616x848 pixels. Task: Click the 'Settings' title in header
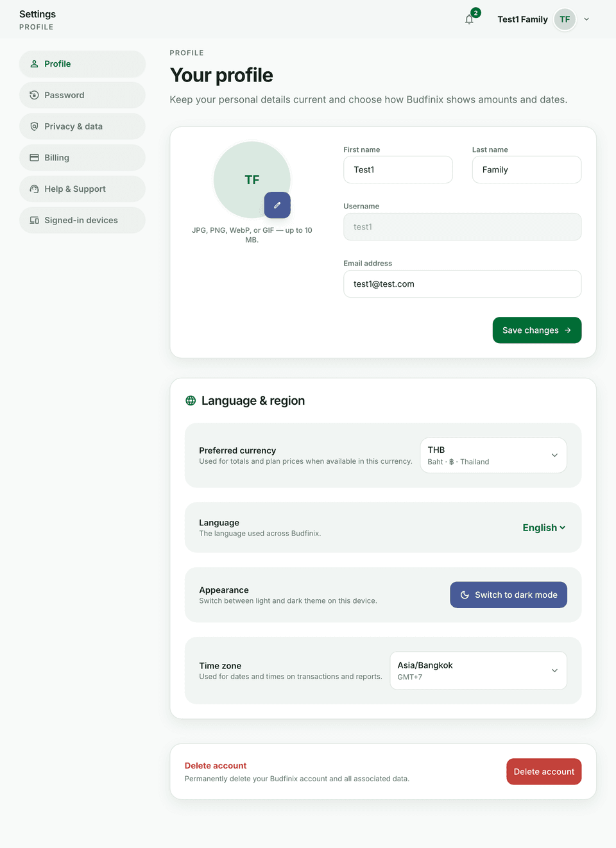[37, 14]
